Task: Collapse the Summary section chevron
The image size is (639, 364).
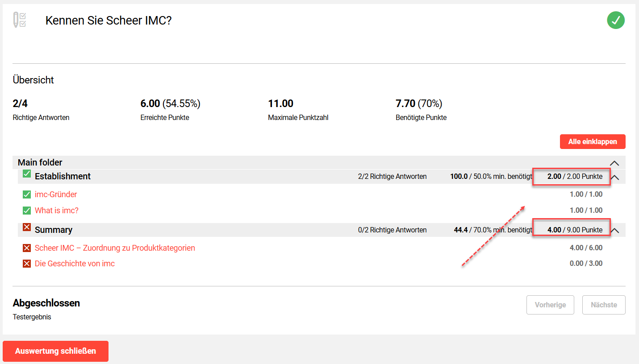Action: coord(615,231)
